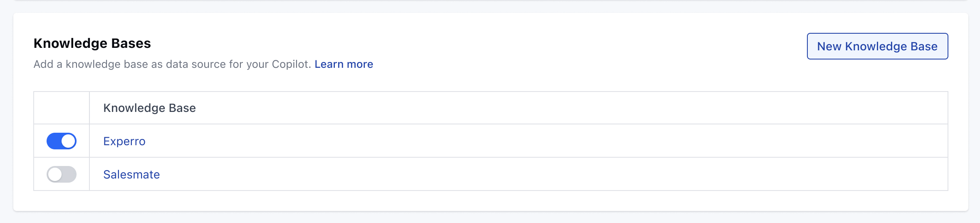980x223 pixels.
Task: Click the word Copilot in the description
Action: [291, 64]
